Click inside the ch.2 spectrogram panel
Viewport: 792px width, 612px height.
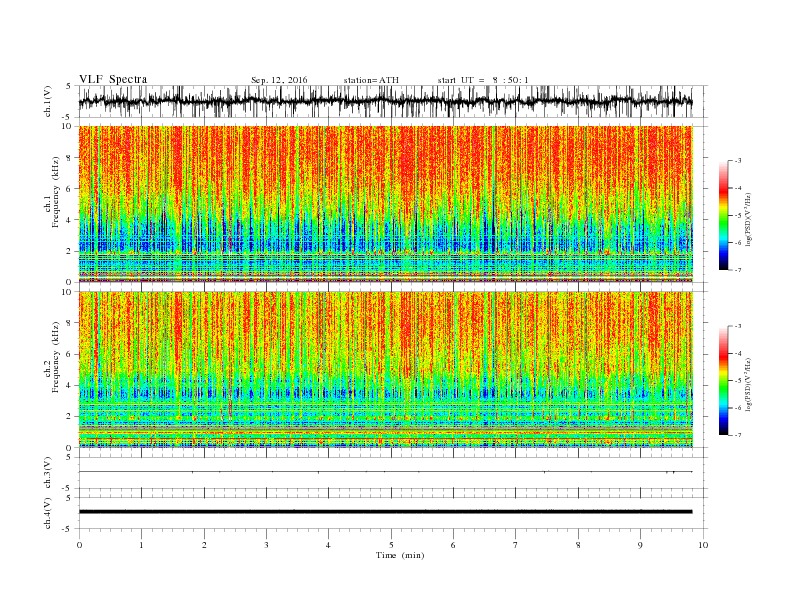pos(386,369)
